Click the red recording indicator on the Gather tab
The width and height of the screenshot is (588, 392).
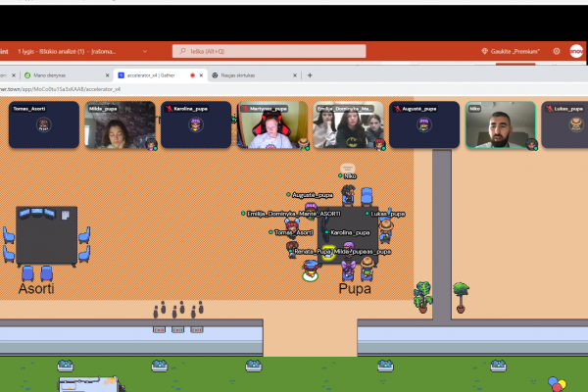coord(192,75)
